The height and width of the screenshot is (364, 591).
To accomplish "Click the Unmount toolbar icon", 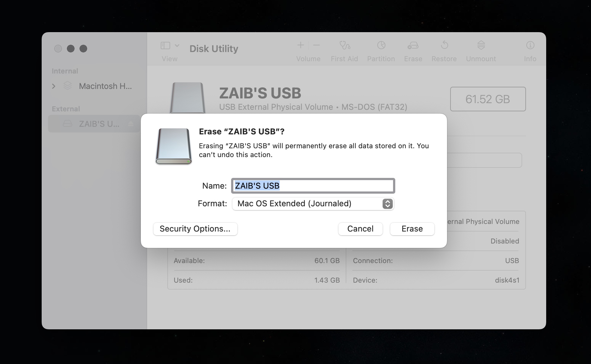I will click(x=481, y=45).
